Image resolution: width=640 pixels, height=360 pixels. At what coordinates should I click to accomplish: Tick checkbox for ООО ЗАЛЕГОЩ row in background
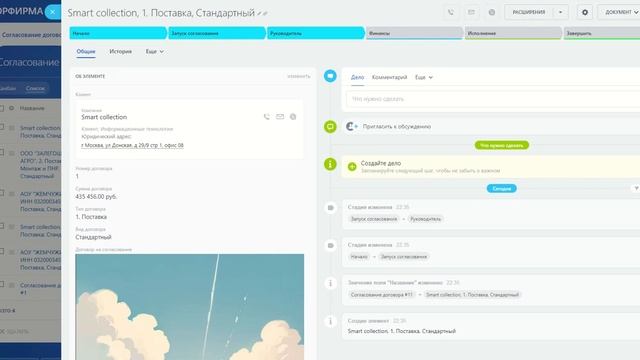click(2, 152)
